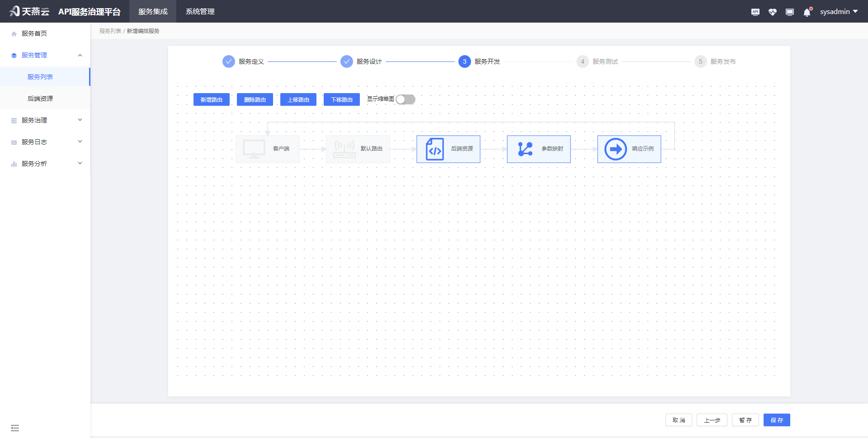Click the monitor screen icon in the top bar
Image resolution: width=868 pixels, height=438 pixels.
coord(789,11)
